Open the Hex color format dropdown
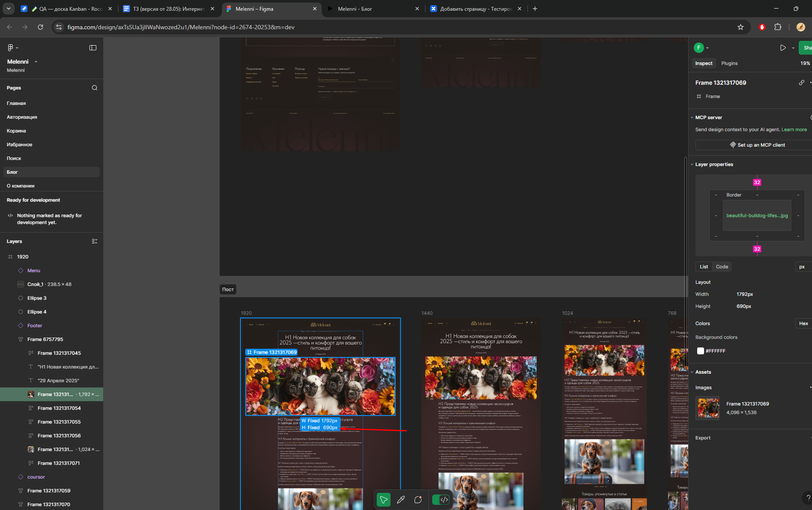The width and height of the screenshot is (812, 510). coord(803,323)
